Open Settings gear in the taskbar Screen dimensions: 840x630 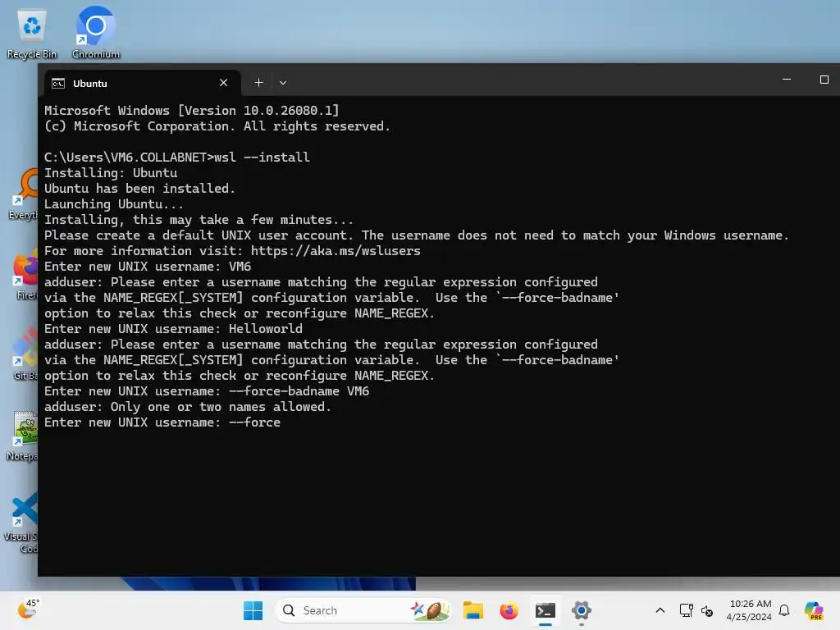point(582,610)
